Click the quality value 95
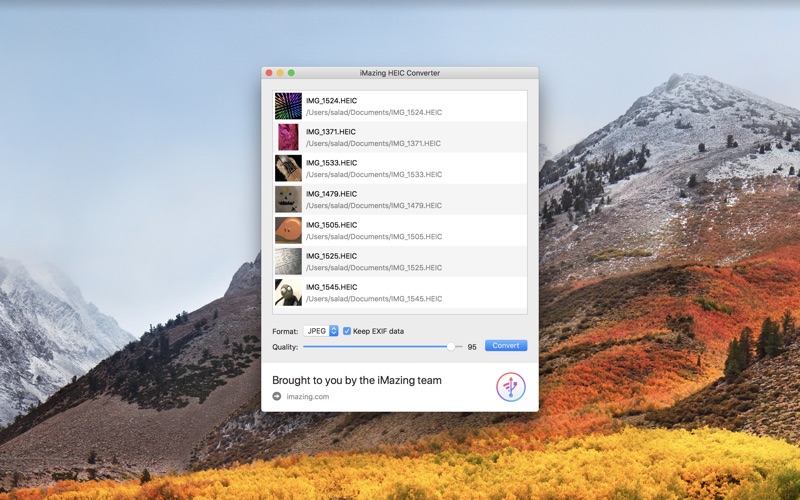Image resolution: width=800 pixels, height=500 pixels. (472, 347)
